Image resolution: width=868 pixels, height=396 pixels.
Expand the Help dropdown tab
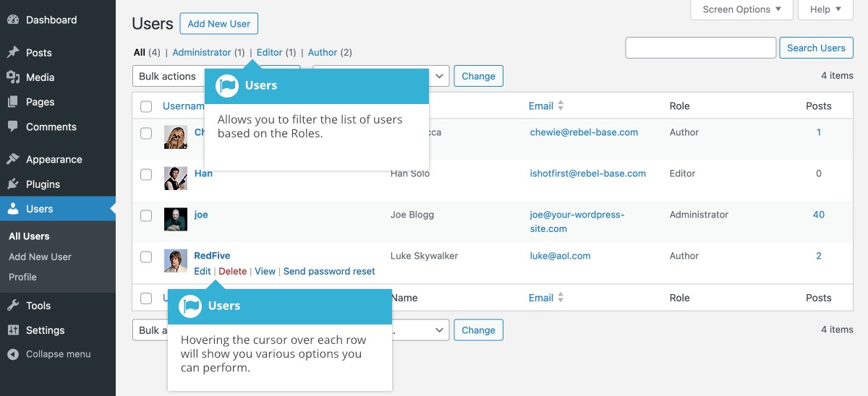click(825, 9)
